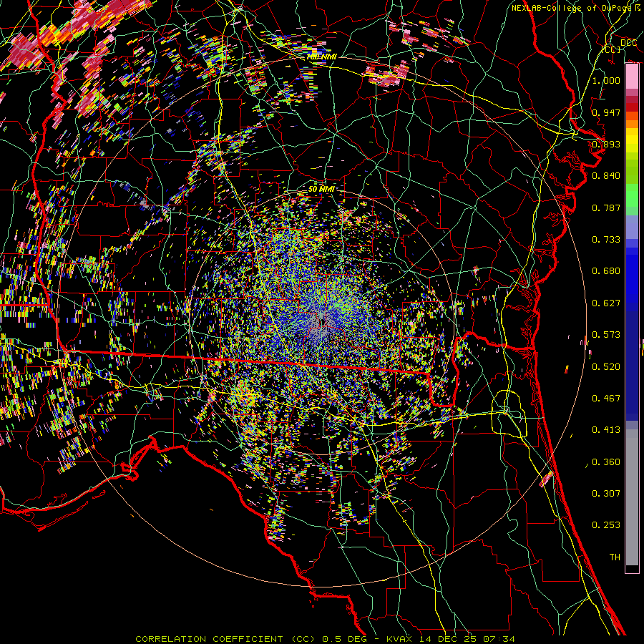Select the 0.573 legend value
644x644 pixels.
click(606, 335)
